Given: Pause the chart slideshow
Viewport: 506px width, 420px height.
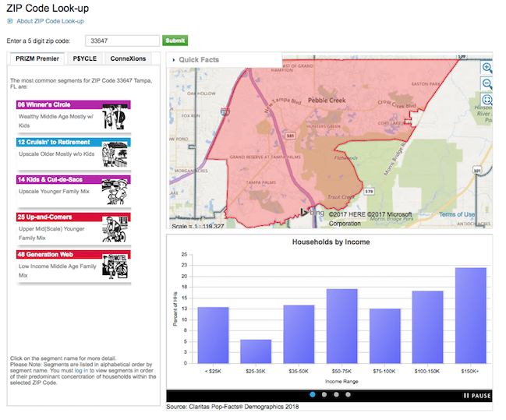Looking at the screenshot, I should (477, 396).
